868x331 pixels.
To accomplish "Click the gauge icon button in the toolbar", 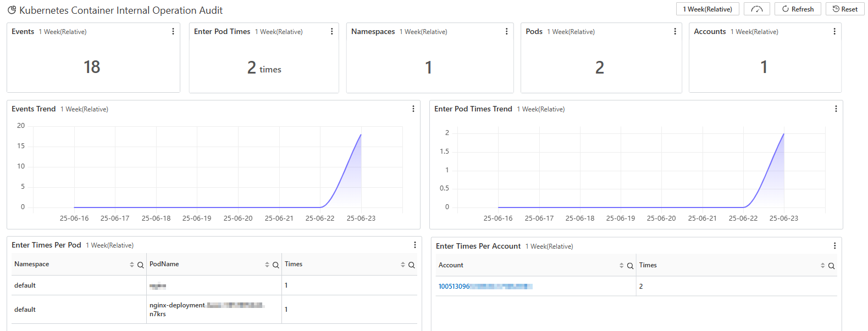I will [x=757, y=9].
